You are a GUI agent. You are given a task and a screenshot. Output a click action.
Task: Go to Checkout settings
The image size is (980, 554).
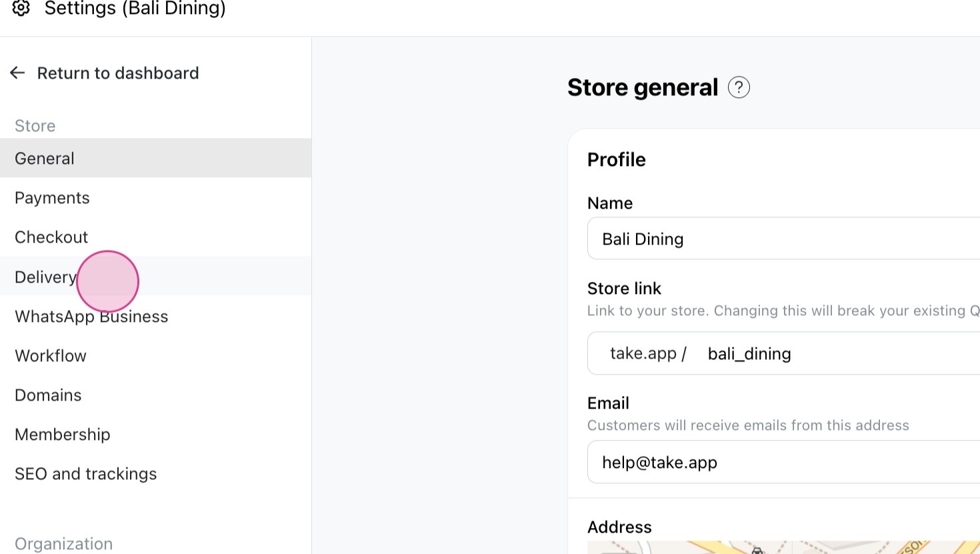click(x=155, y=237)
